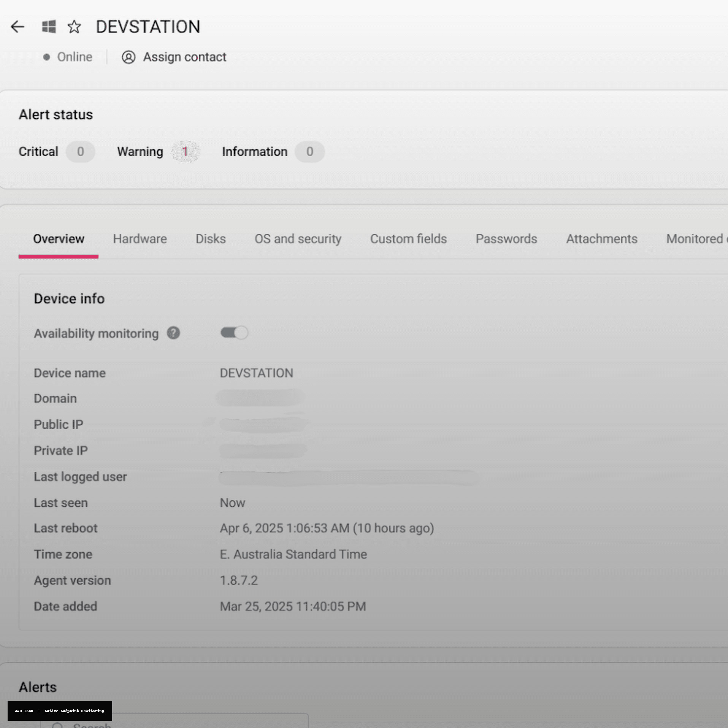The image size is (728, 728).
Task: Click the Assign contact person icon
Action: (128, 57)
